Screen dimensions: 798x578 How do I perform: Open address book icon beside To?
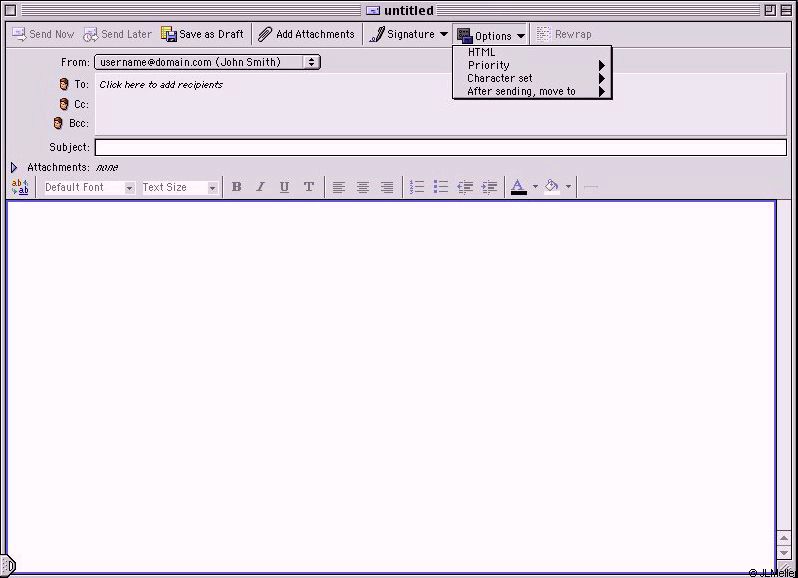click(x=64, y=84)
